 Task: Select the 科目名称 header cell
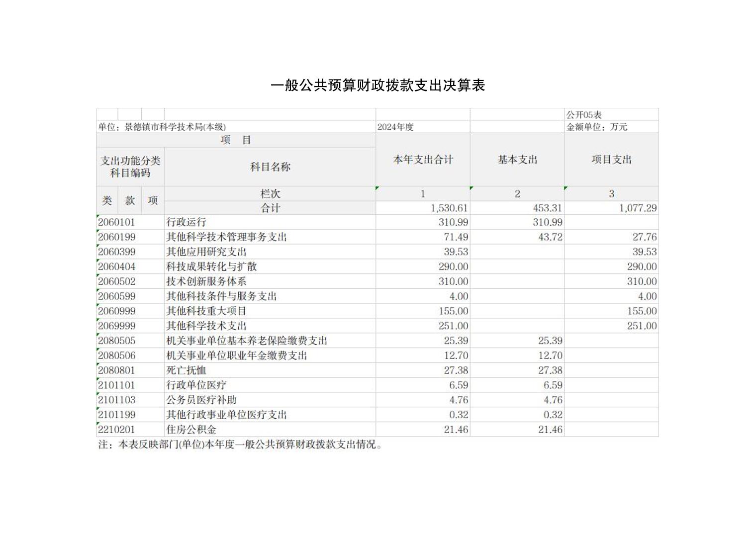point(270,167)
